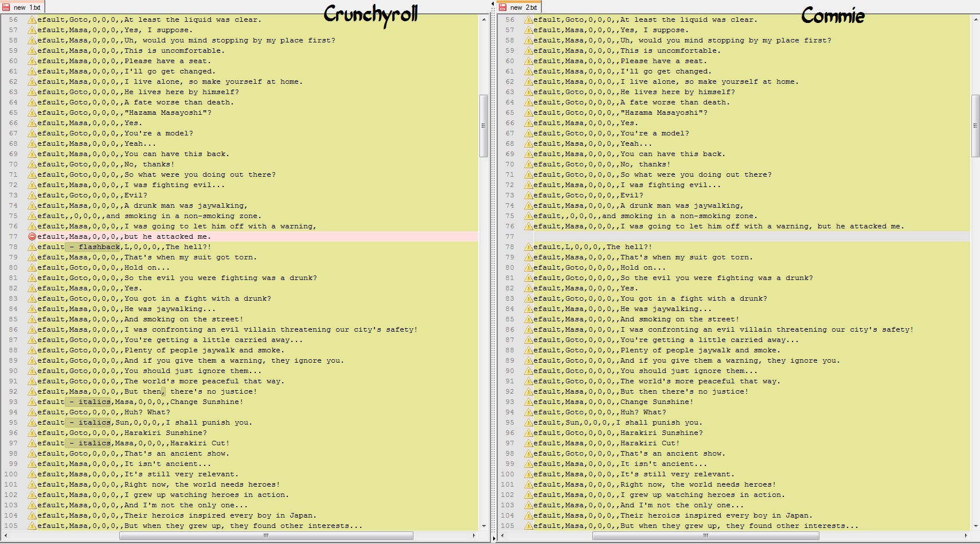Screen dimensions: 980x544
Task: Click warning marker on line 78 in right pane
Action: pos(528,247)
